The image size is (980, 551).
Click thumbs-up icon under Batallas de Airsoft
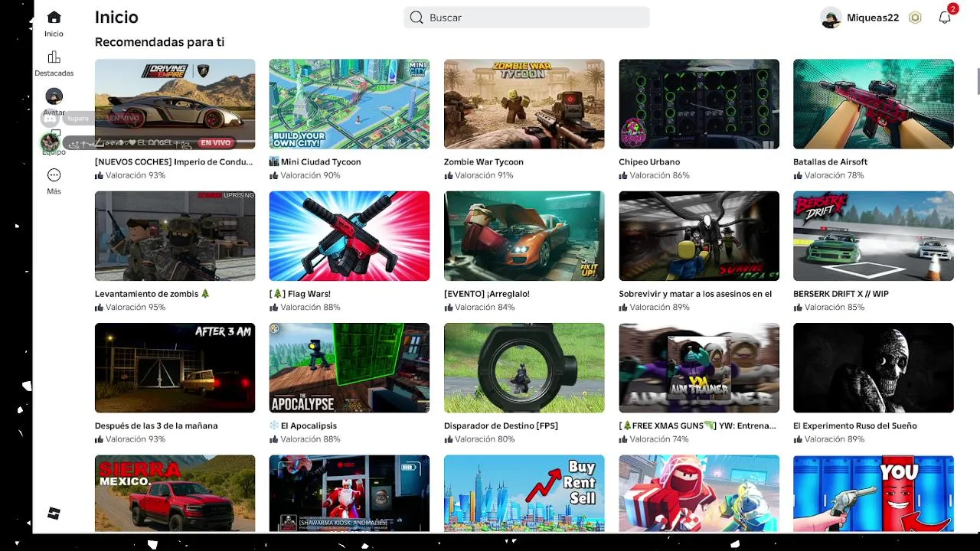[798, 175]
